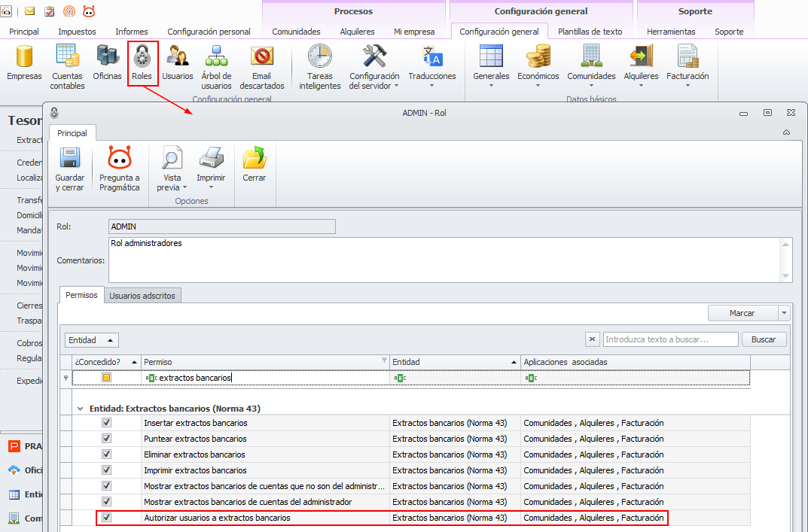Collapse the Entidad: Extractos bancarios group
The image size is (808, 532).
80,409
